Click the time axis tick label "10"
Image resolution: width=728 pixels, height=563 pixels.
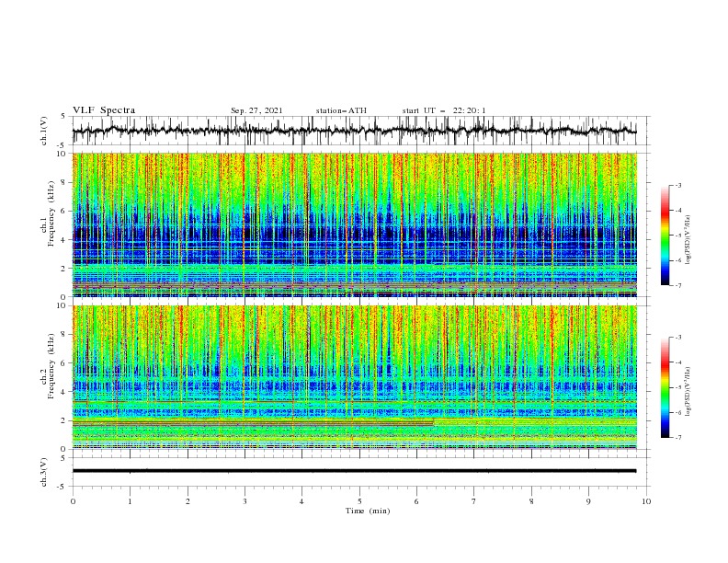tap(646, 501)
